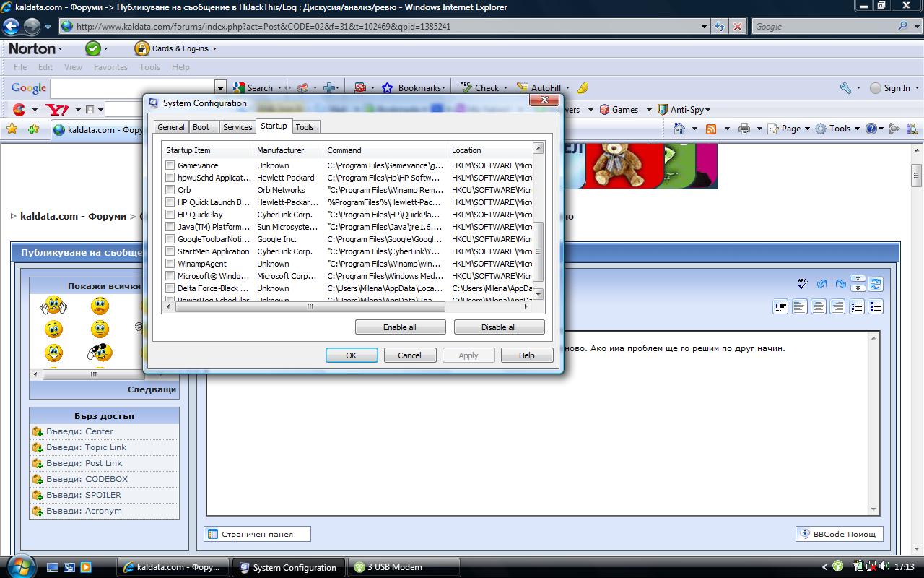Click the Norton green checkmark status icon
924x578 pixels.
[93, 48]
